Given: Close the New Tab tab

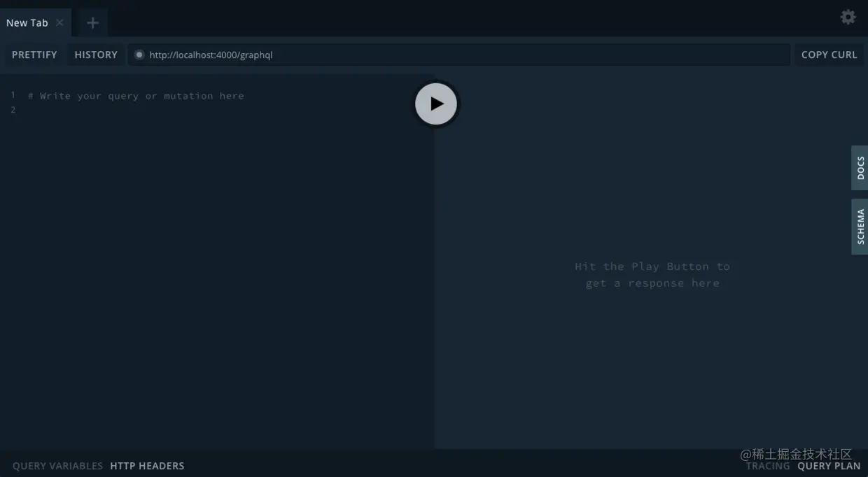Looking at the screenshot, I should 59,22.
